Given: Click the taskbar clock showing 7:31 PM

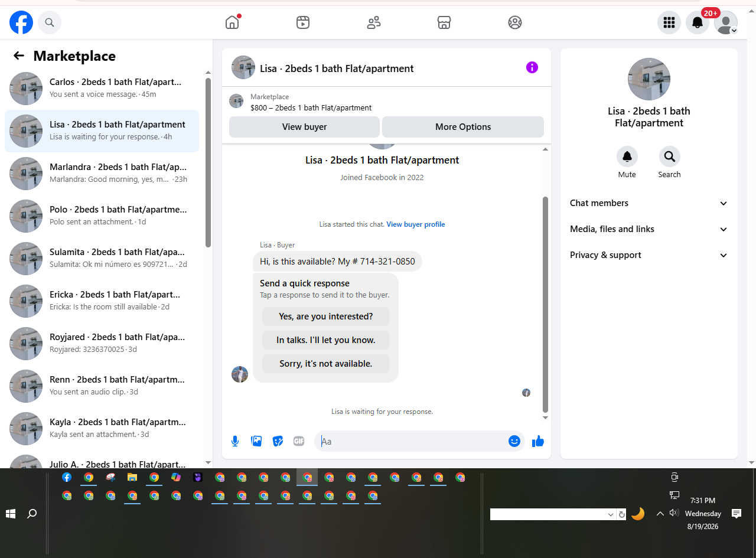Looking at the screenshot, I should (703, 501).
